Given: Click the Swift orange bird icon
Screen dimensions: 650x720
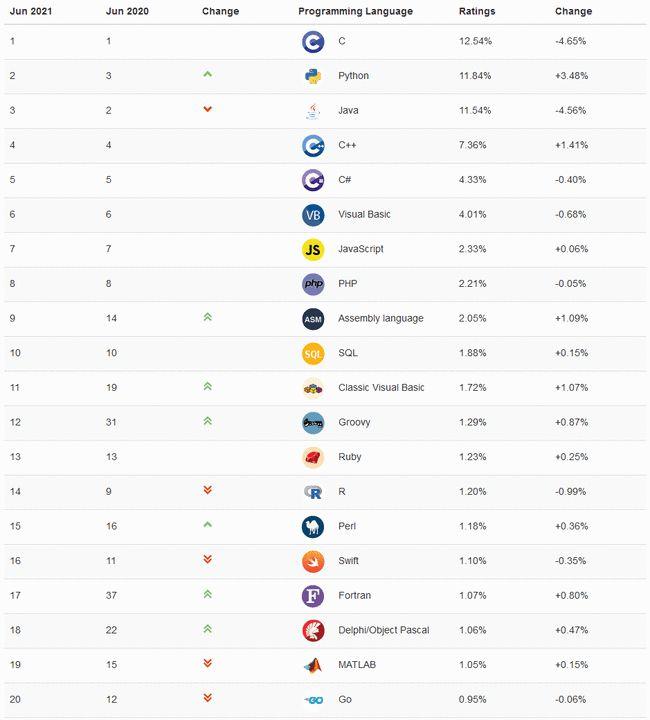Looking at the screenshot, I should pyautogui.click(x=313, y=561).
